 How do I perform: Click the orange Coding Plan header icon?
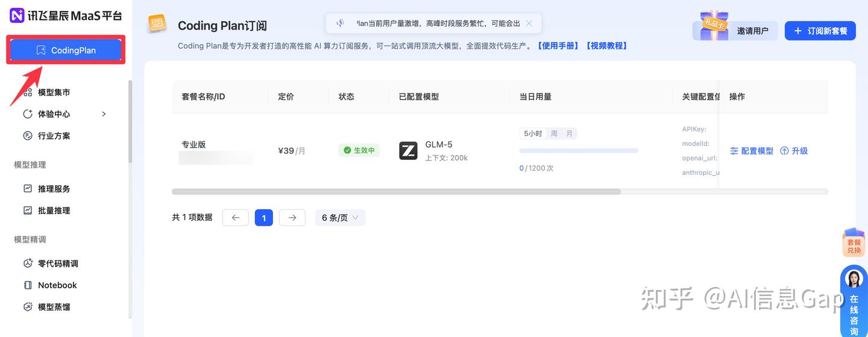pos(157,24)
